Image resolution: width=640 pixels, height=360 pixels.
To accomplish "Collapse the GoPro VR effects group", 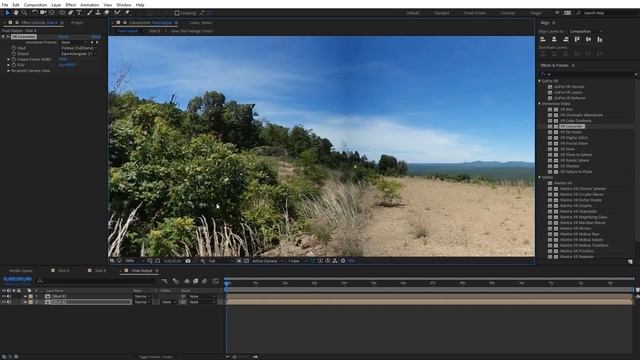I will point(540,81).
